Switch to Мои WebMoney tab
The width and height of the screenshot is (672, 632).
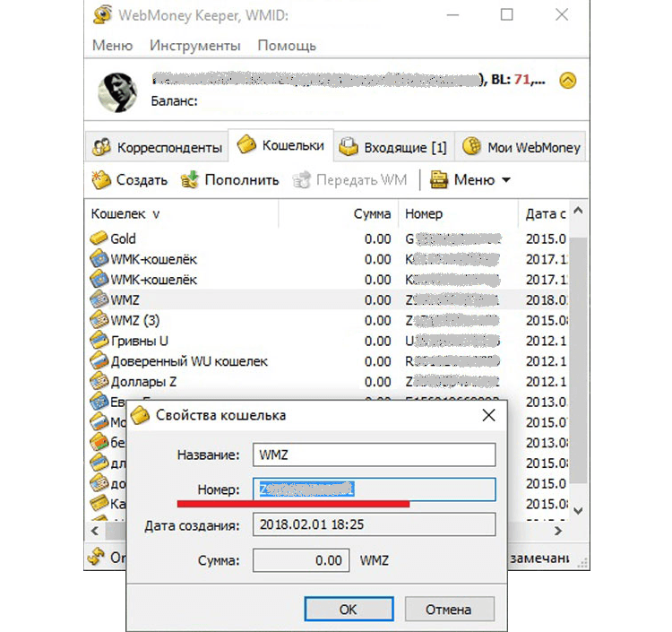click(x=521, y=147)
